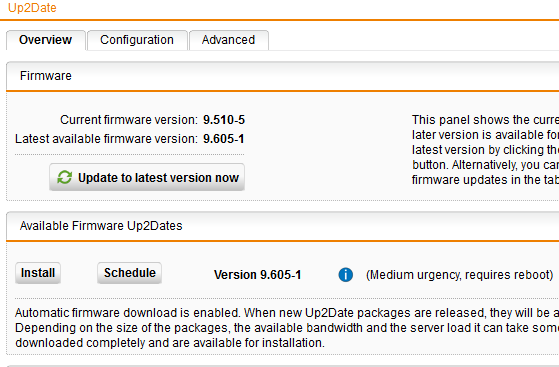Open the Configuration tab
559x367 pixels.
(137, 40)
